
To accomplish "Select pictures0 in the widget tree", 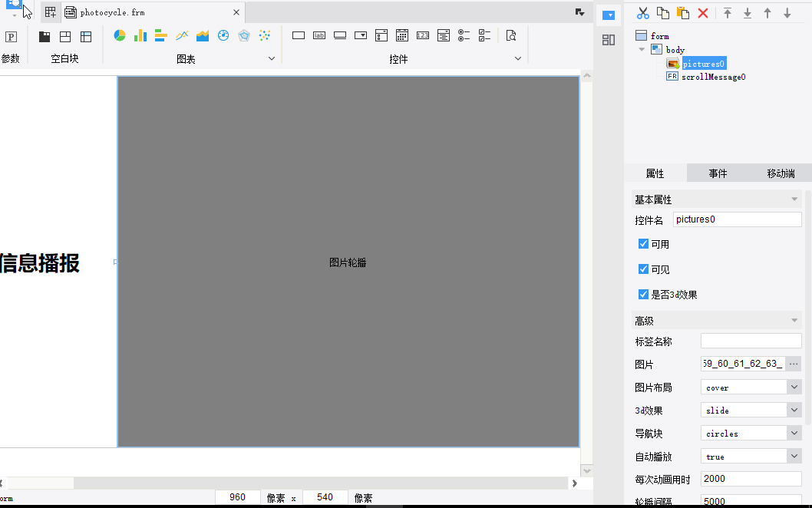I will pos(703,64).
